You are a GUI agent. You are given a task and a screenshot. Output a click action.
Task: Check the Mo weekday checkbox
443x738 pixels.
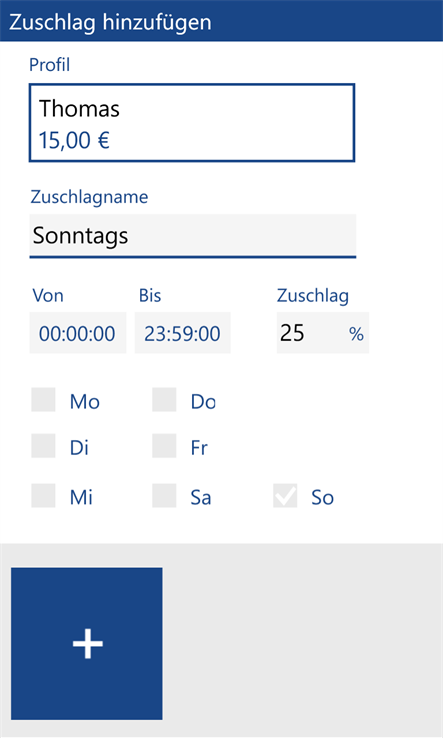pos(43,400)
